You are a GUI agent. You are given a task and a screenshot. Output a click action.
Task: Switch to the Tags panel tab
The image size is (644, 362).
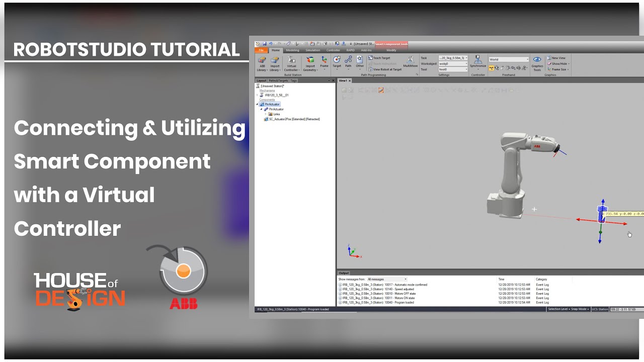[294, 80]
